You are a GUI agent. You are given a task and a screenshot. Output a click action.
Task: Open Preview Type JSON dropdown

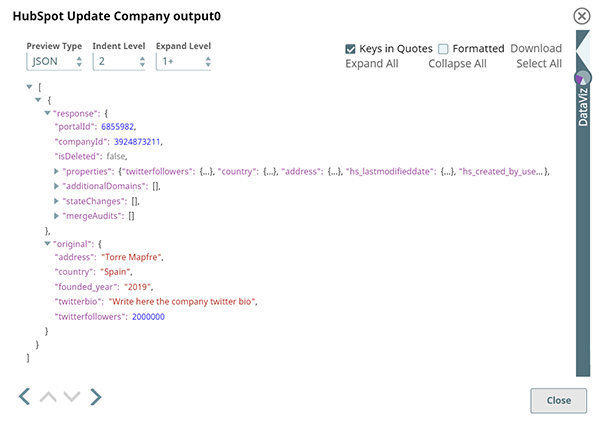(x=54, y=61)
